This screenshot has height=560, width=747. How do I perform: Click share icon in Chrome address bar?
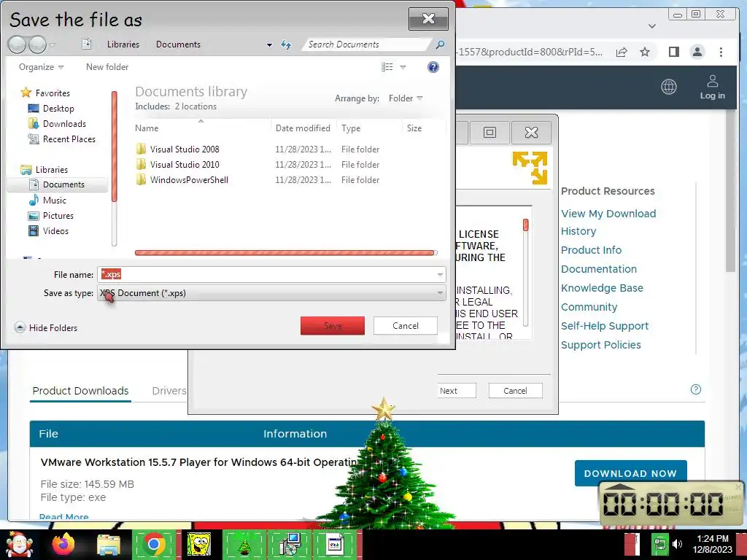coord(622,52)
